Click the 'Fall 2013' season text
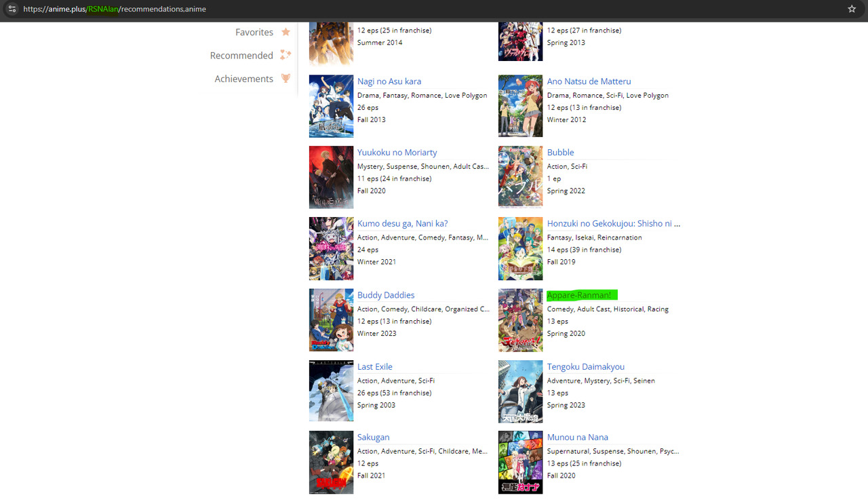The width and height of the screenshot is (868, 504). click(x=372, y=120)
